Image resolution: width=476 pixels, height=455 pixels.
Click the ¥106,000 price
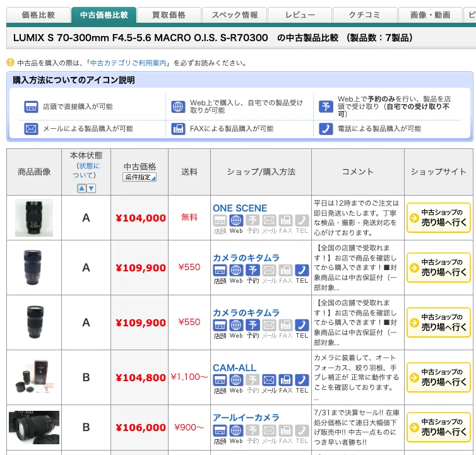tap(141, 427)
